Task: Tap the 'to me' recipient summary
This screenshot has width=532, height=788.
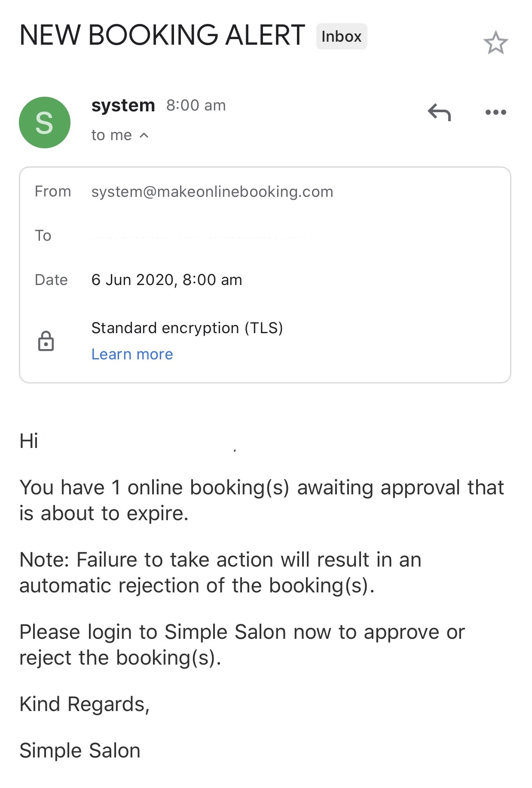Action: (x=112, y=135)
